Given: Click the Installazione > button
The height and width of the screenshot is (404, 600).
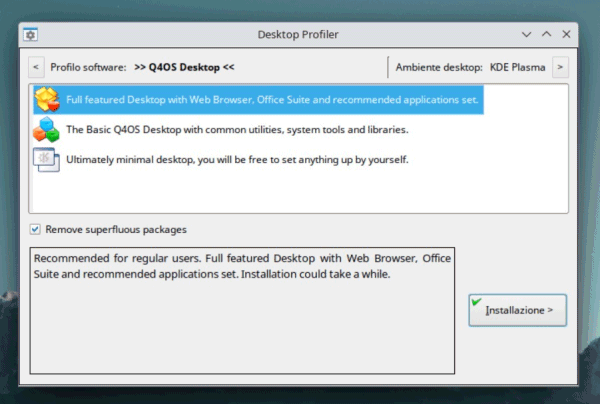Looking at the screenshot, I should coord(517,310).
